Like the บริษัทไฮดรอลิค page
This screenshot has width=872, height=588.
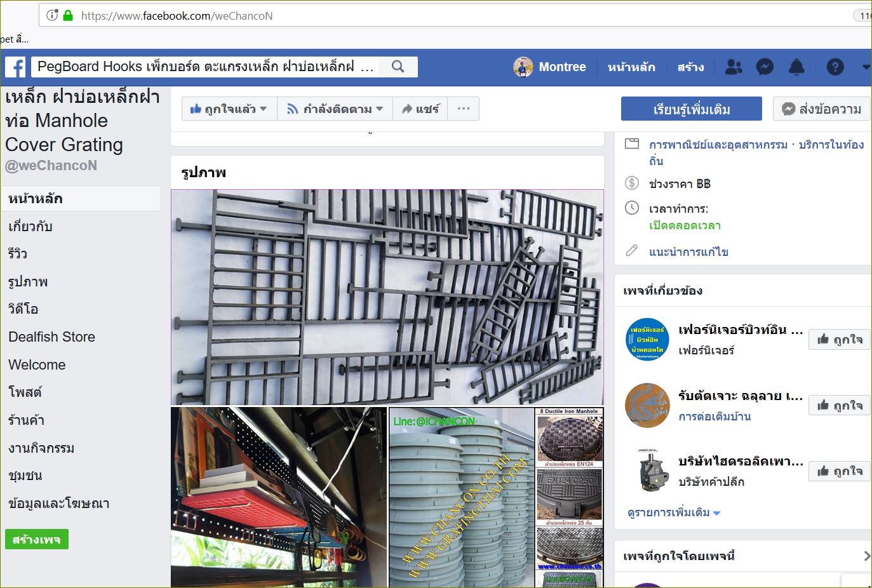pos(839,471)
